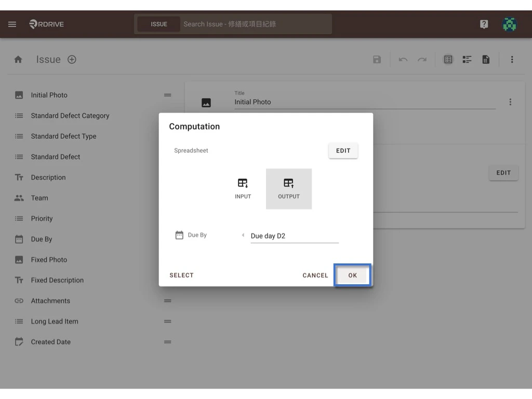532x399 pixels.
Task: Click the Spreadsheet label
Action: point(191,151)
